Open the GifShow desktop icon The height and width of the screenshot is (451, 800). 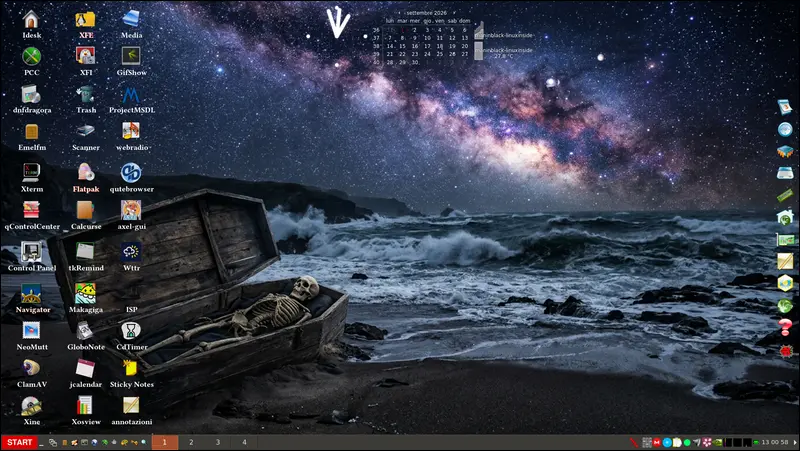pyautogui.click(x=131, y=56)
